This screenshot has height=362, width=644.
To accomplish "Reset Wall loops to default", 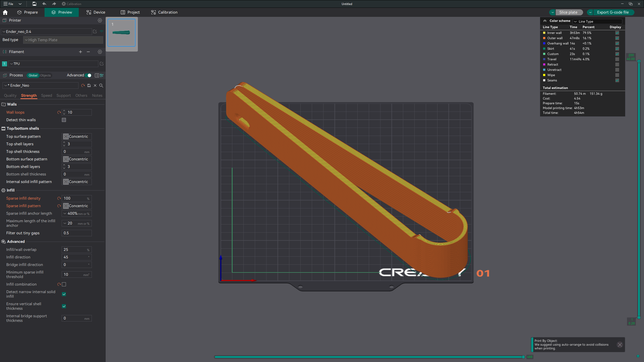I will (59, 112).
